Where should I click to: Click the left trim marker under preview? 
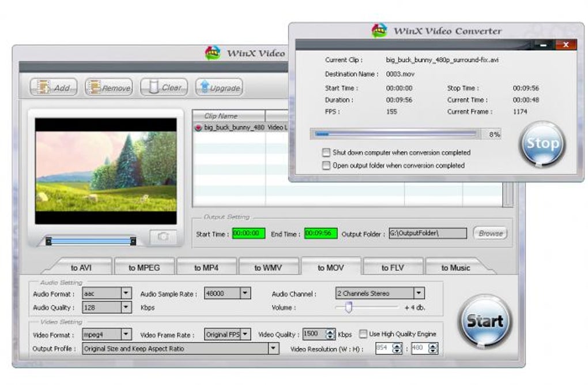tap(48, 241)
